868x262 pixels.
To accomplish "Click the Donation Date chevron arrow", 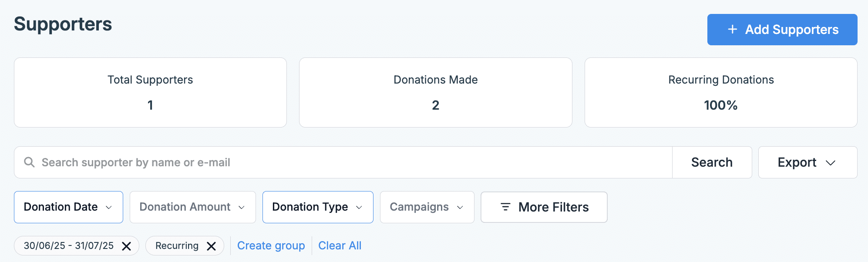I will click(108, 208).
